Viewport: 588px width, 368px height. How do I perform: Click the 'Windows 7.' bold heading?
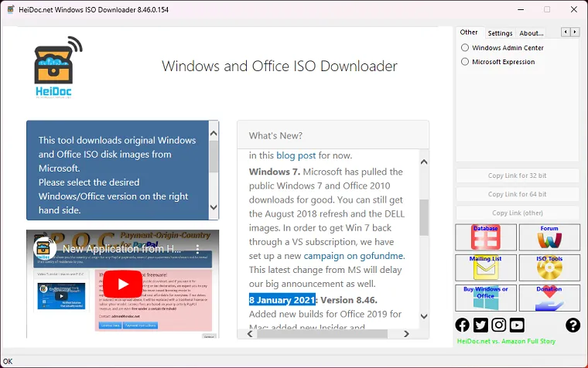275,172
